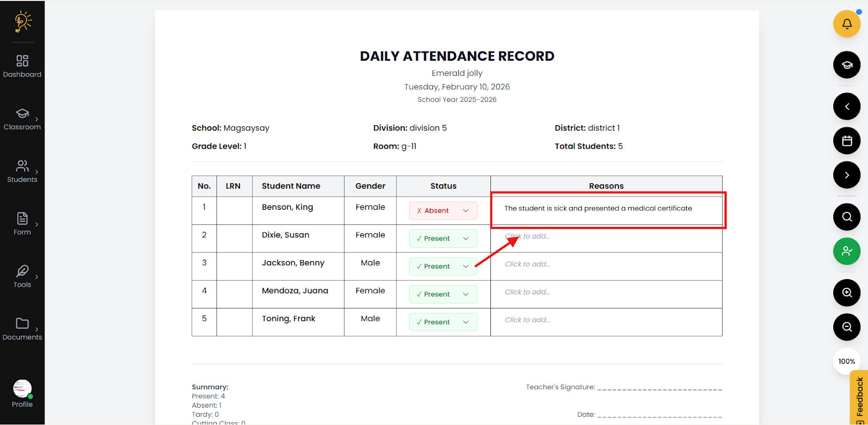This screenshot has width=868, height=425.
Task: Open the calendar date picker icon
Action: [846, 141]
